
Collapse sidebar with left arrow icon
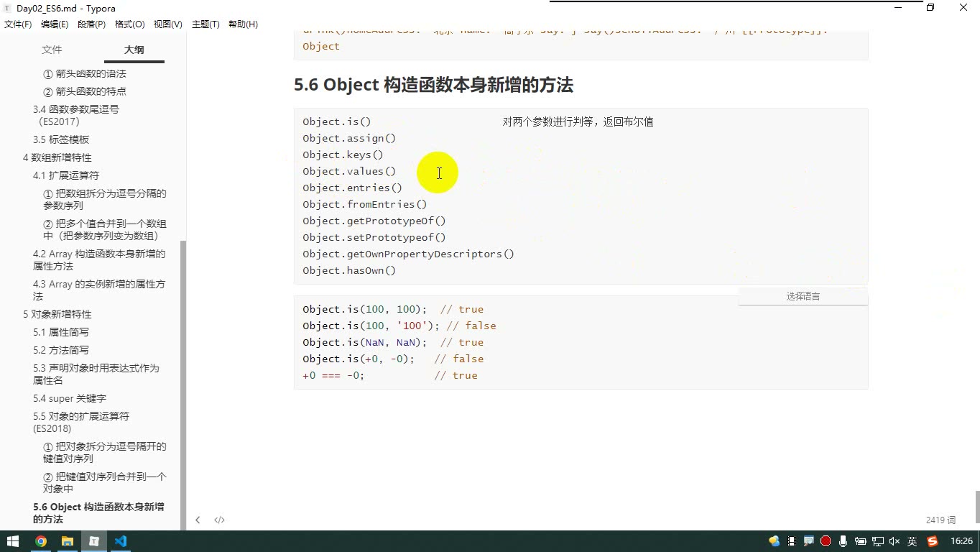point(198,520)
